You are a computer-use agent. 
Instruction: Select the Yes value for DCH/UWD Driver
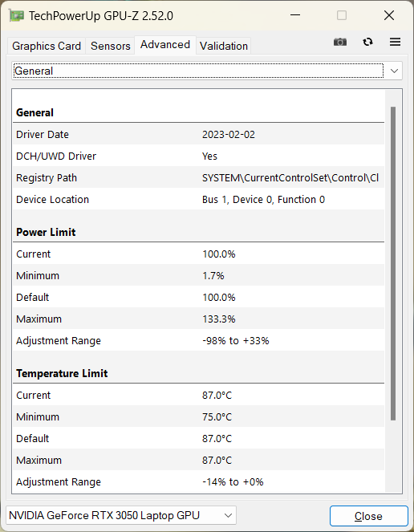[x=209, y=156]
